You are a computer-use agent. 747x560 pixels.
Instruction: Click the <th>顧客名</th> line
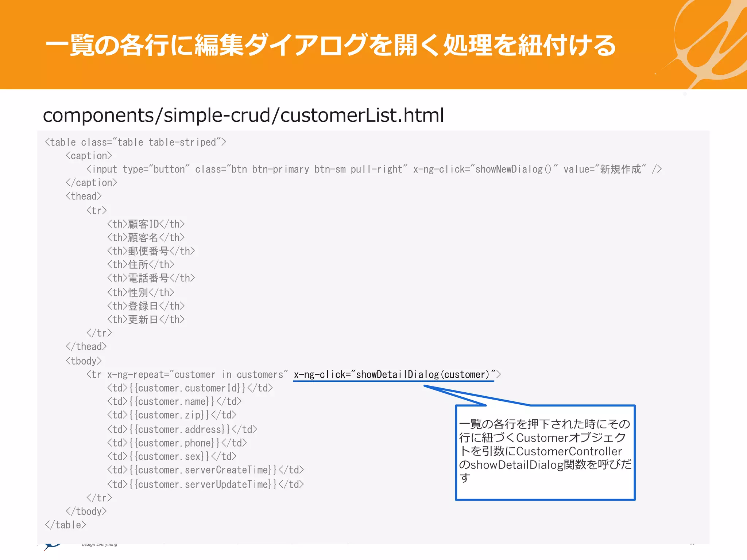[146, 237]
